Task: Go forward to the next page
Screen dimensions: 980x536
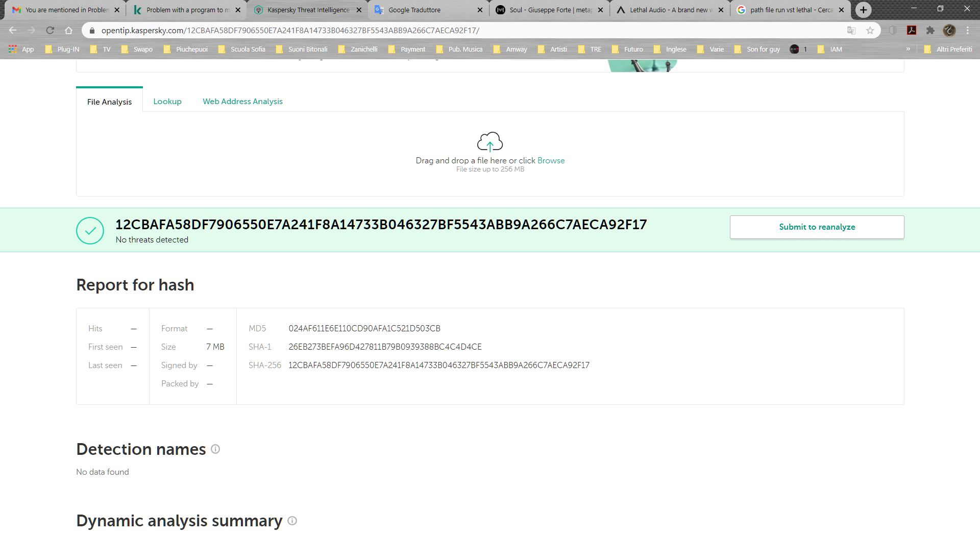Action: [x=32, y=31]
